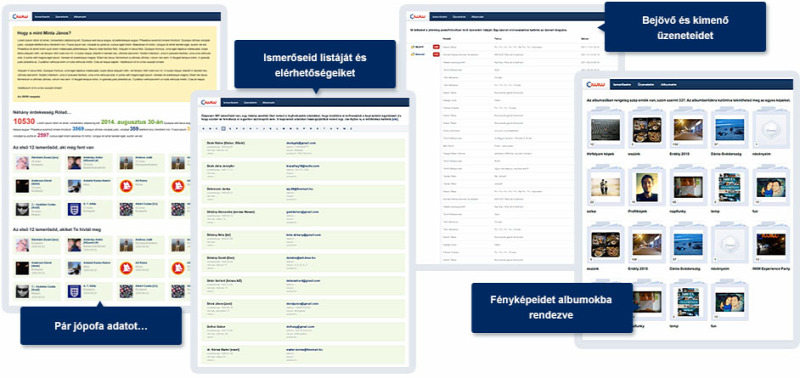This screenshot has width=800, height=378.
Task: Open the first friend's profile photo in the summary
Action: click(x=22, y=163)
